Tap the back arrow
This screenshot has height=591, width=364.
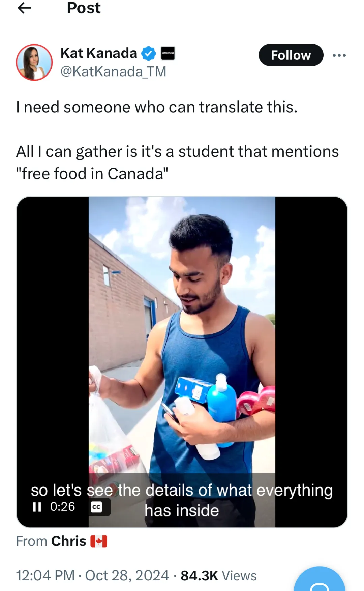point(24,8)
